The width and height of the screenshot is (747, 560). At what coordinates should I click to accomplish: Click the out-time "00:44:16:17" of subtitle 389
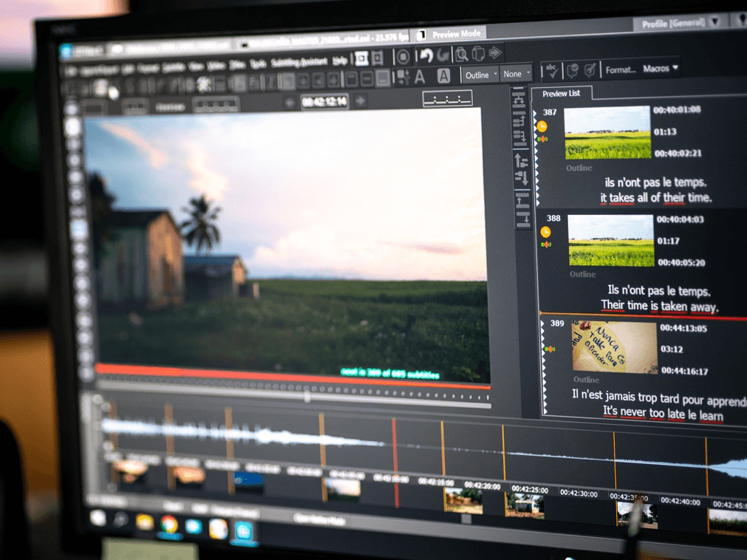coord(684,370)
